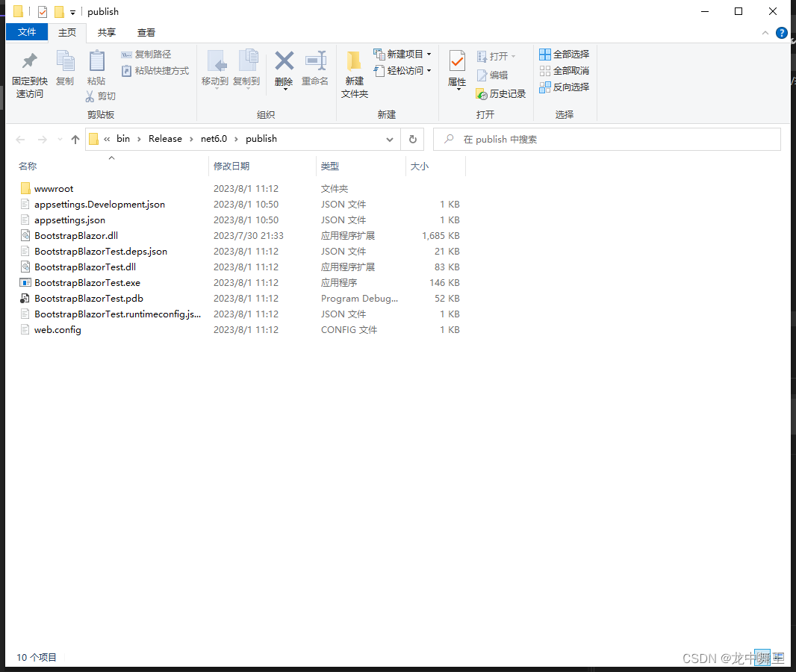Click Select None (全部取消)

point(564,70)
